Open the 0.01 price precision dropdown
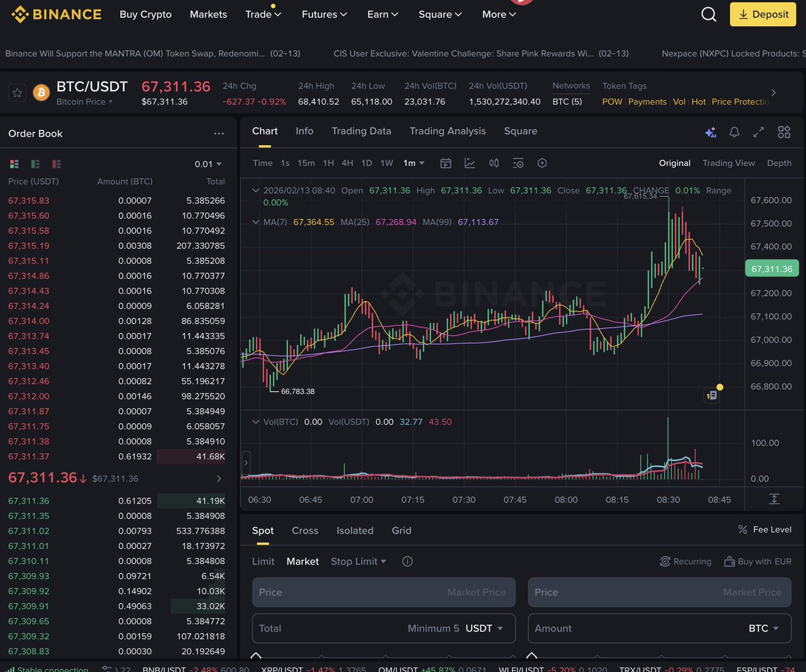Image resolution: width=806 pixels, height=672 pixels. (208, 164)
